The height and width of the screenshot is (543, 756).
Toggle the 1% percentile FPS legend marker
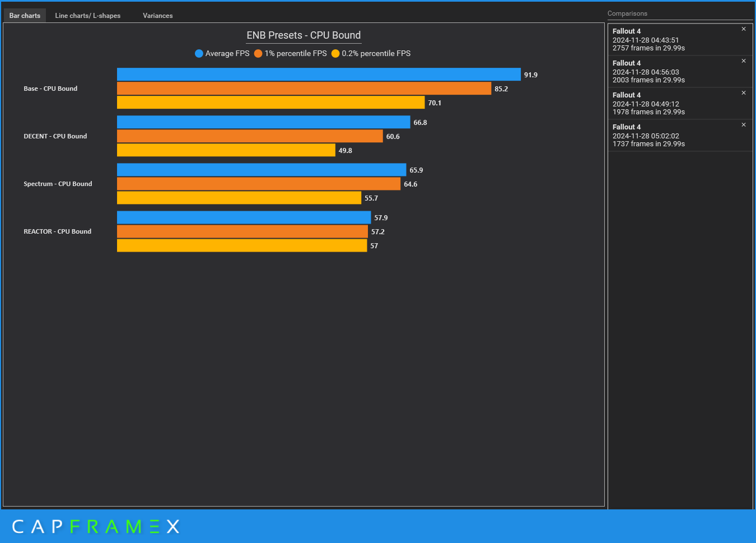coord(258,54)
